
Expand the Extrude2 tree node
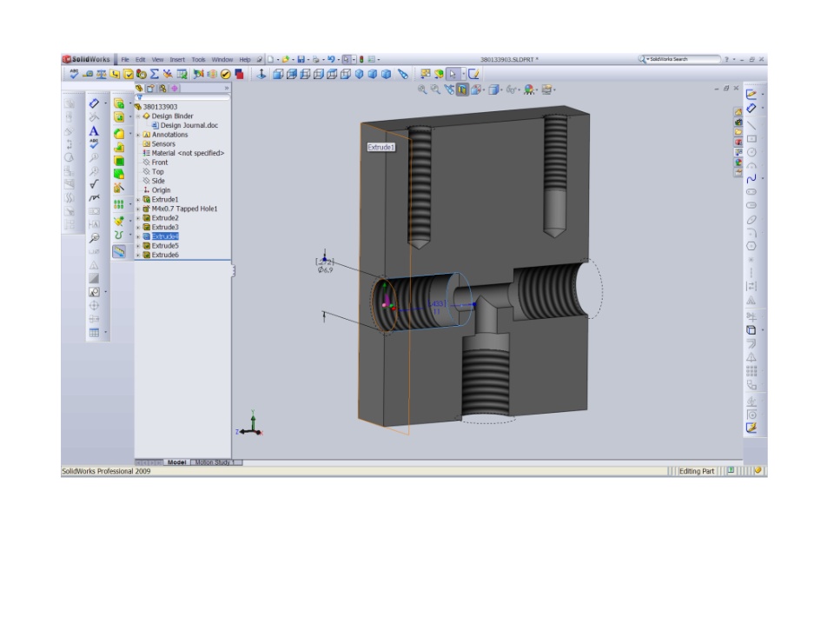138,218
